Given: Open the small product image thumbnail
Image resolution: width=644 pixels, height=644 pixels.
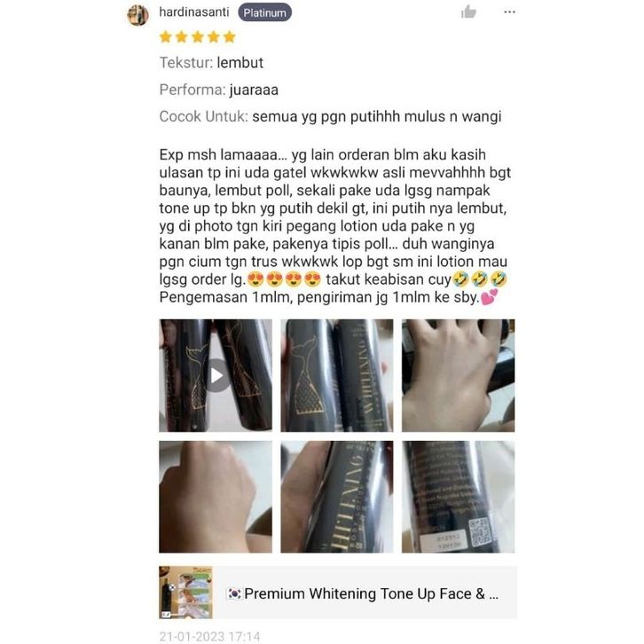Looking at the screenshot, I should [x=185, y=593].
